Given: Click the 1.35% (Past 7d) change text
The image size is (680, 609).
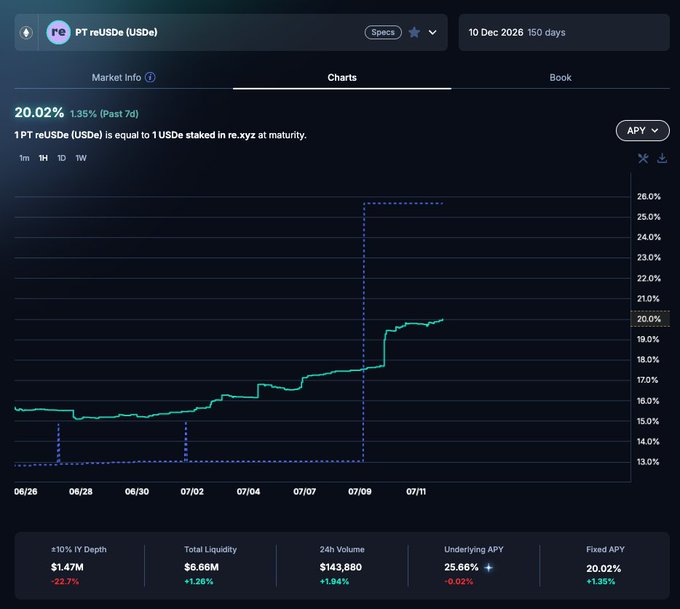Looking at the screenshot, I should click(x=104, y=114).
